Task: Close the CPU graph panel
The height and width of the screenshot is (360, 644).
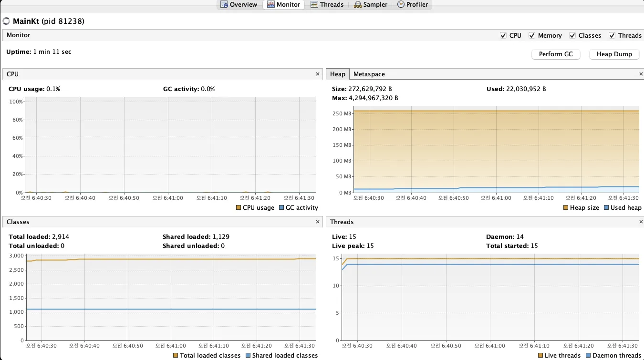Action: pos(318,74)
